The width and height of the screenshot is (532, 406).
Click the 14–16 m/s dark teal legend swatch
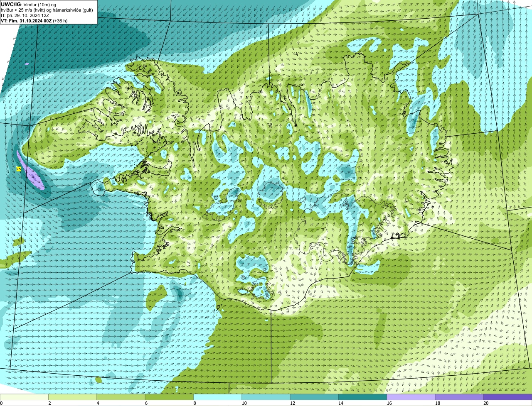point(363,397)
